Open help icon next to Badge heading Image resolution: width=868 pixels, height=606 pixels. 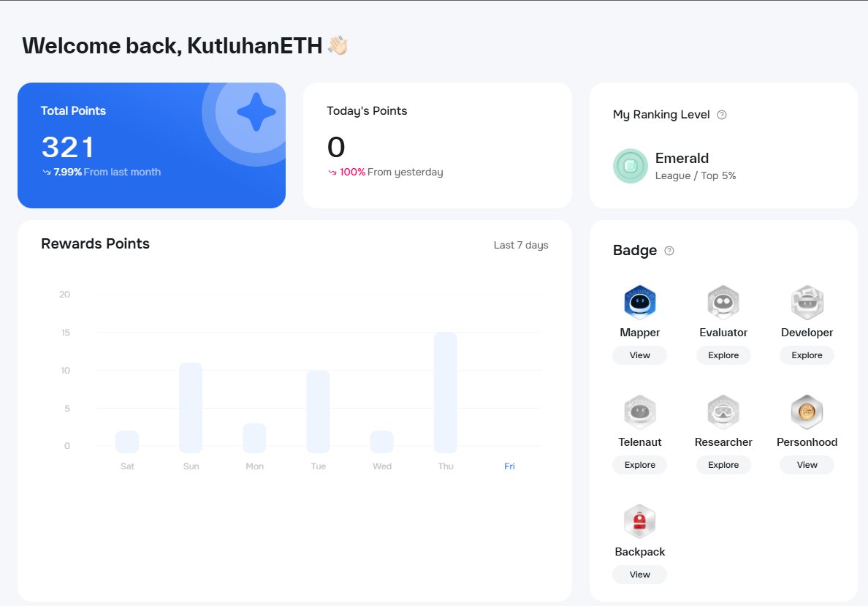tap(669, 251)
